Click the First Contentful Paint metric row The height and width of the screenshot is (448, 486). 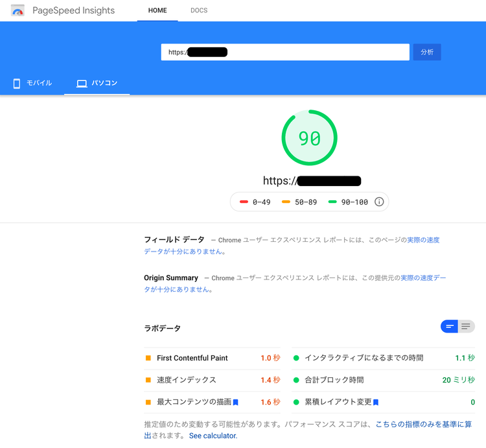tap(213, 358)
